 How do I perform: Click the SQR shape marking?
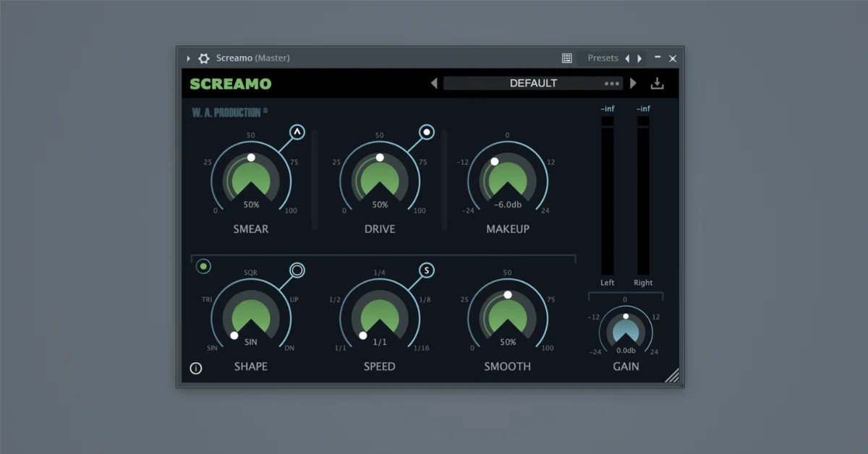[x=250, y=273]
